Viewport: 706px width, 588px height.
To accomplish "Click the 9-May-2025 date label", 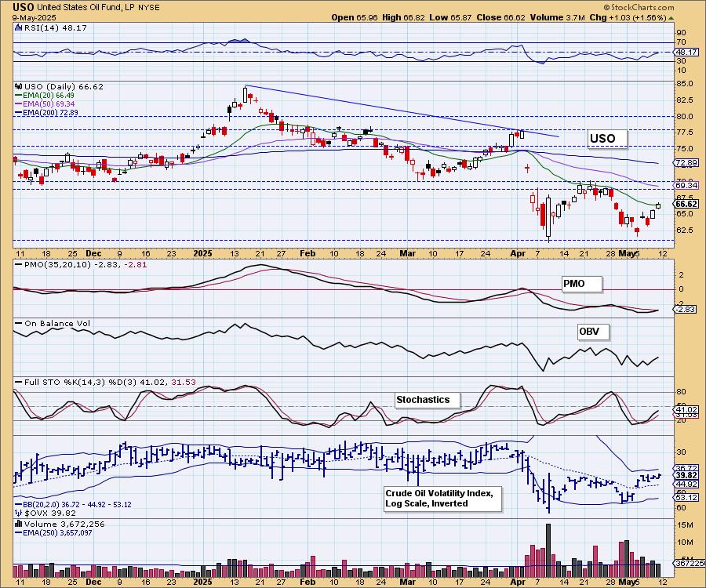I will pos(35,17).
